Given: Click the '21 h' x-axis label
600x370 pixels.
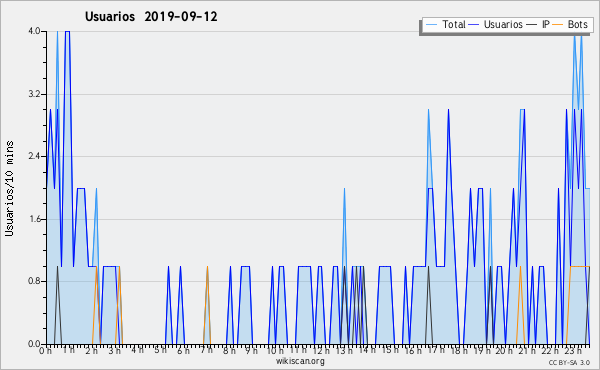Looking at the screenshot, I should coord(527,351).
